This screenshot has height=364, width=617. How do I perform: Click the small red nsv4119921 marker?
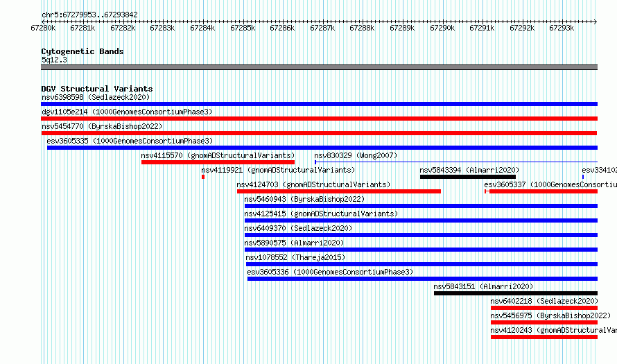[203, 177]
